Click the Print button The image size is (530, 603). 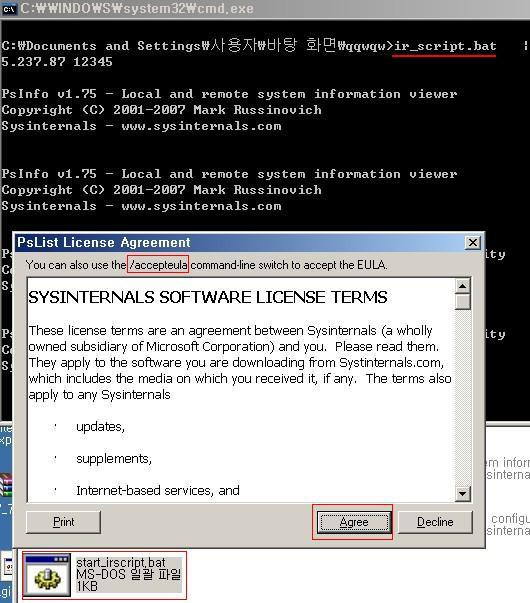tap(63, 522)
